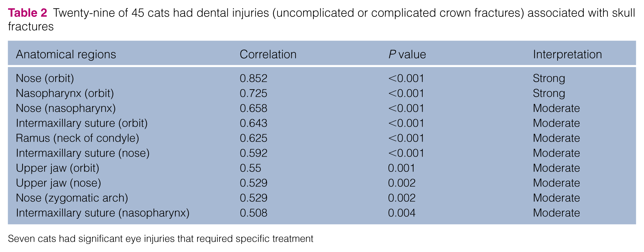Click the 0.55 correlation value
Image resolution: width=644 pixels, height=252 pixels.
(250, 168)
